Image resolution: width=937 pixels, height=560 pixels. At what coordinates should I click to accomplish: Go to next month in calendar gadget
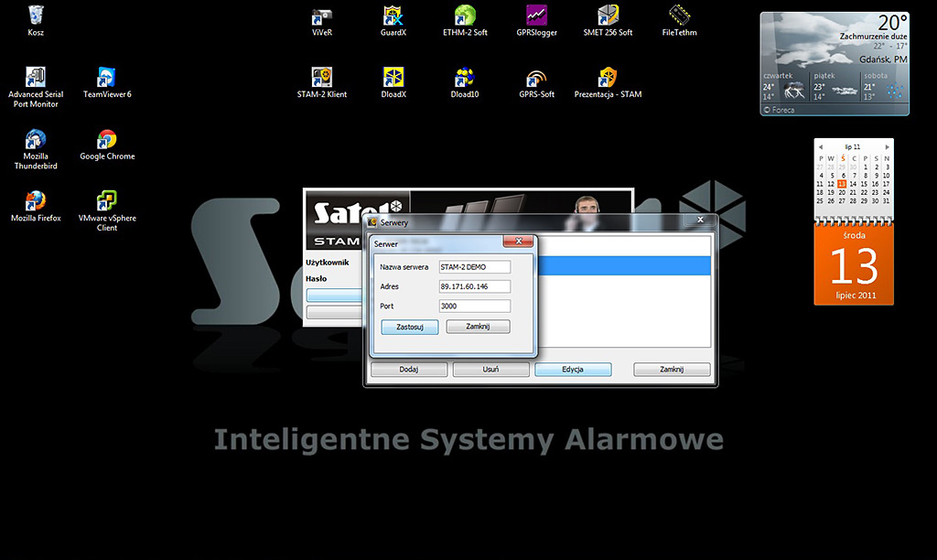tap(886, 146)
